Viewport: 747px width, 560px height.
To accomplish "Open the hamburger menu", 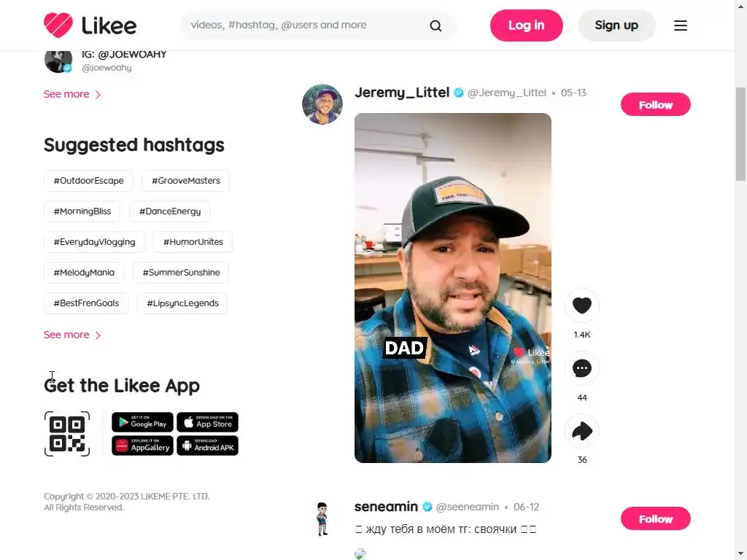I will click(x=681, y=26).
